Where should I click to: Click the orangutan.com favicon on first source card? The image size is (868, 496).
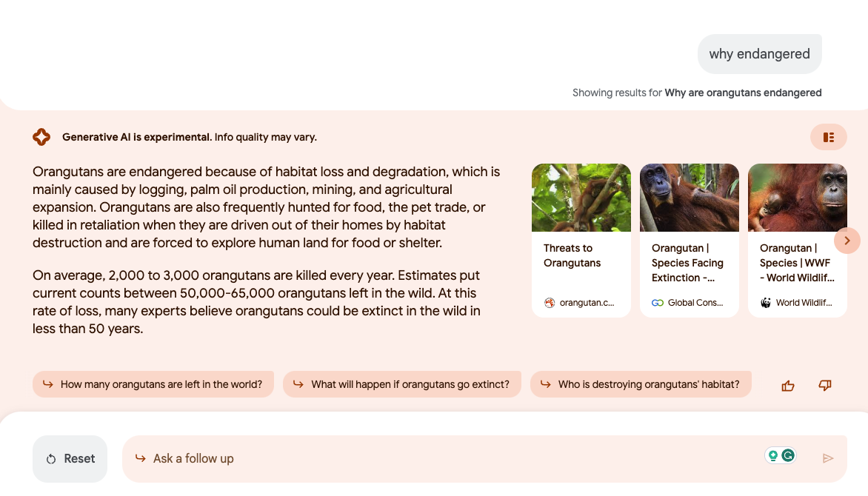coord(549,303)
